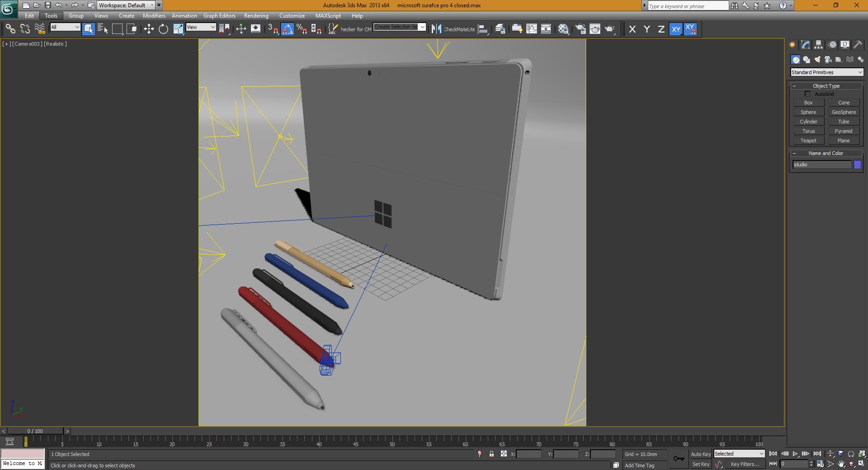This screenshot has width=868, height=470.
Task: Toggle the XY axis constraint button
Action: click(676, 29)
